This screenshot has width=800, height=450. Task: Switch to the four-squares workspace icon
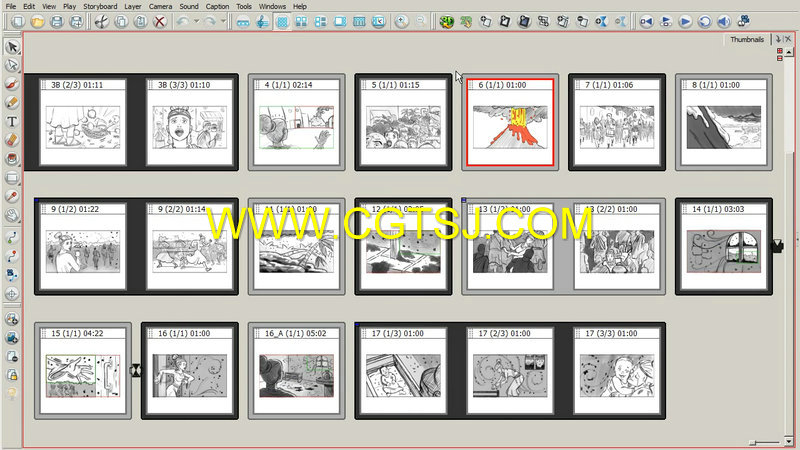pyautogui.click(x=302, y=21)
